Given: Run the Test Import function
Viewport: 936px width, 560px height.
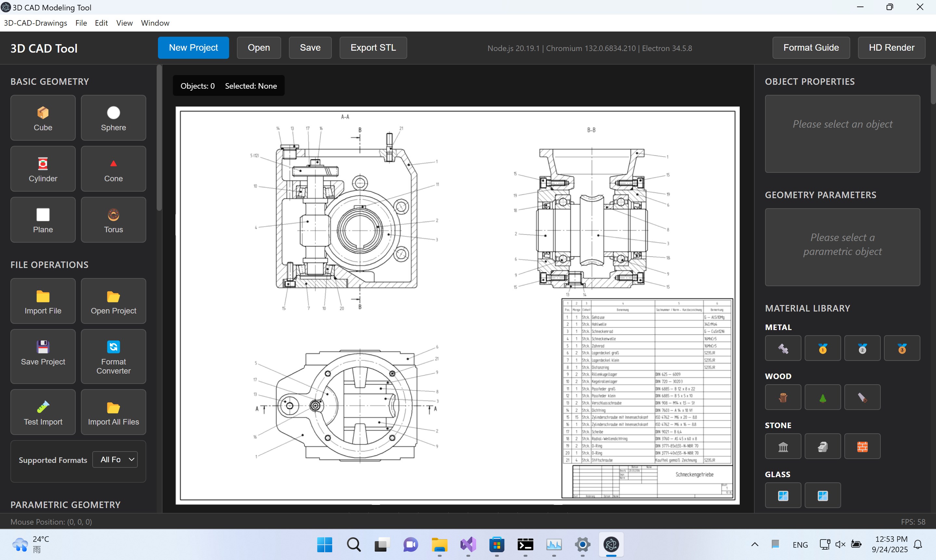Looking at the screenshot, I should tap(43, 412).
